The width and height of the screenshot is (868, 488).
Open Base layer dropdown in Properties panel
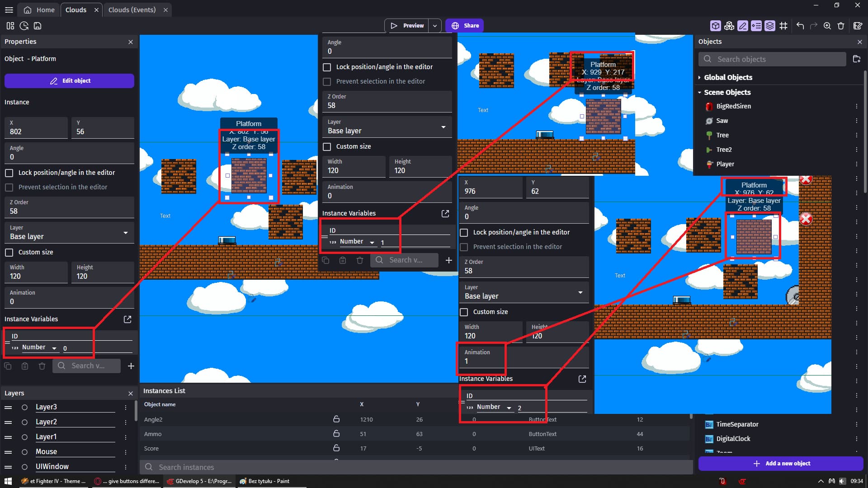pyautogui.click(x=70, y=233)
